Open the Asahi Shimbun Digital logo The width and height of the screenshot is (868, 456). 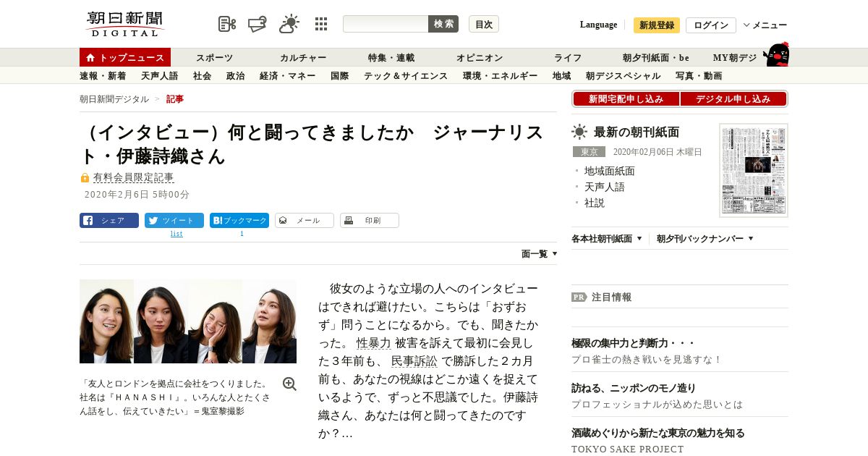pyautogui.click(x=125, y=24)
